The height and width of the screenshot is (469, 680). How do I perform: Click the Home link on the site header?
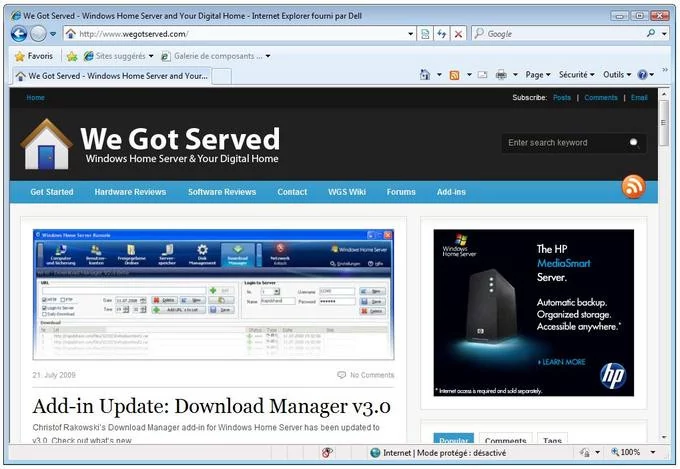tap(35, 98)
